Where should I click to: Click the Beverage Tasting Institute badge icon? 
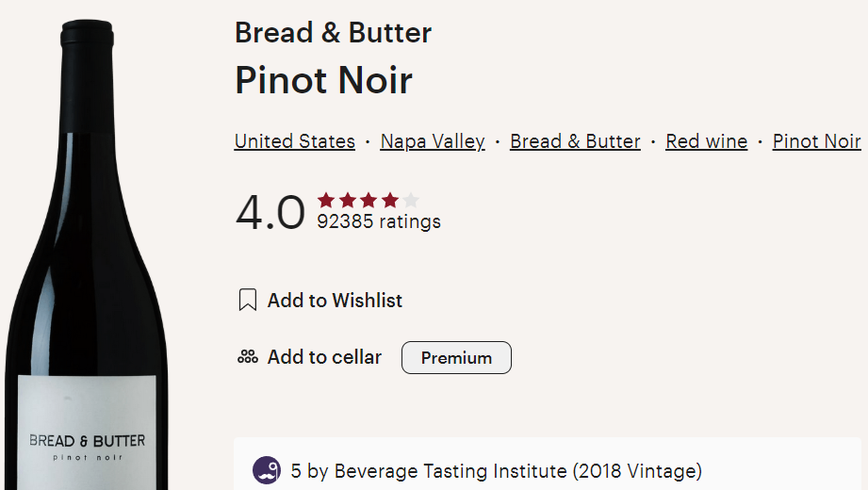pos(267,470)
